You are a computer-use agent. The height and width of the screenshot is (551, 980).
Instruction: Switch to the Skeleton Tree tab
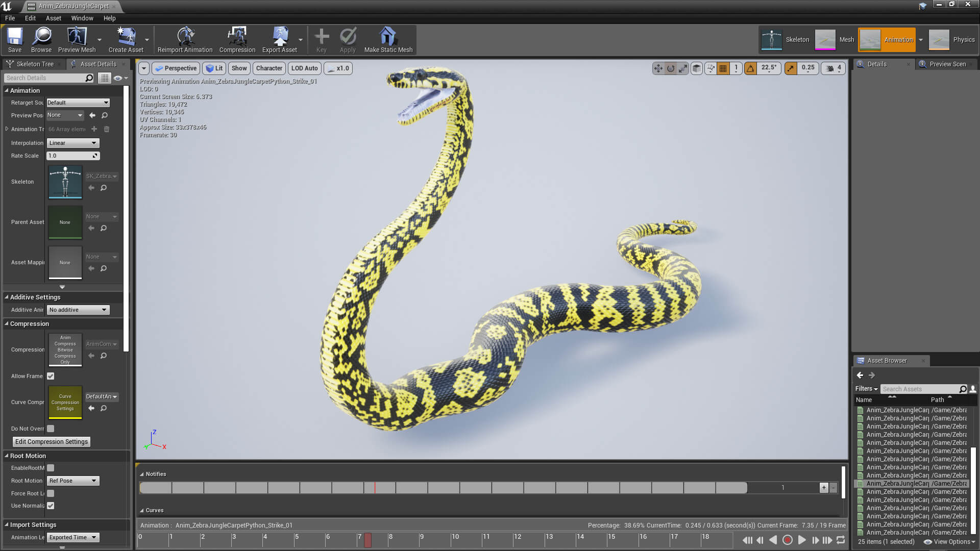[x=34, y=64]
